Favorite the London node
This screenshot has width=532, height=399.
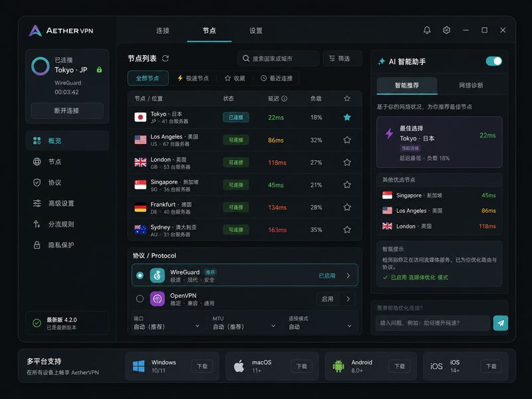pos(346,162)
